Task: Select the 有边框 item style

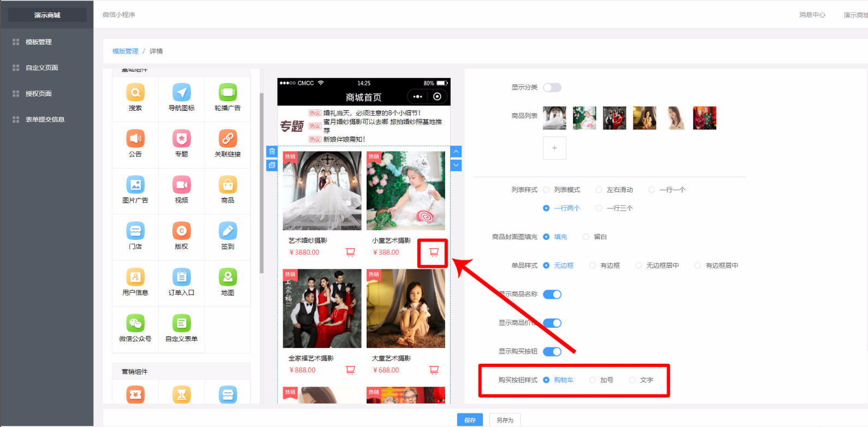Action: pyautogui.click(x=604, y=266)
